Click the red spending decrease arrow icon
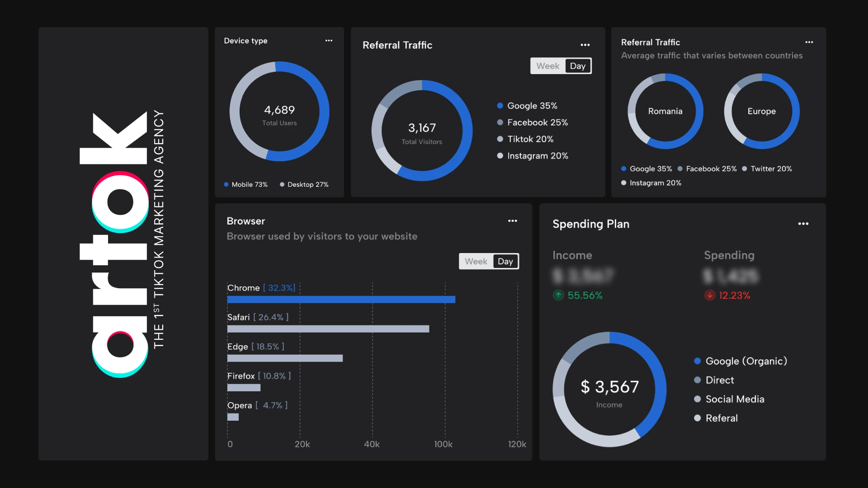This screenshot has width=868, height=488. coord(710,296)
